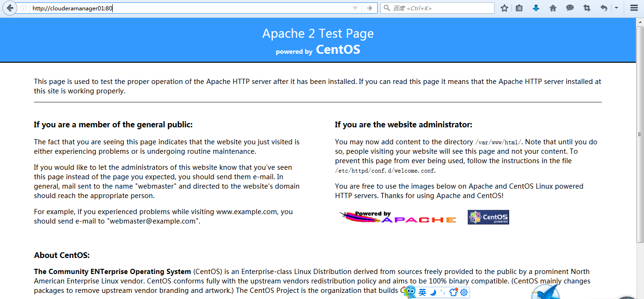644x299 pixels.
Task: Click the CentOS powered badge image
Action: [488, 217]
